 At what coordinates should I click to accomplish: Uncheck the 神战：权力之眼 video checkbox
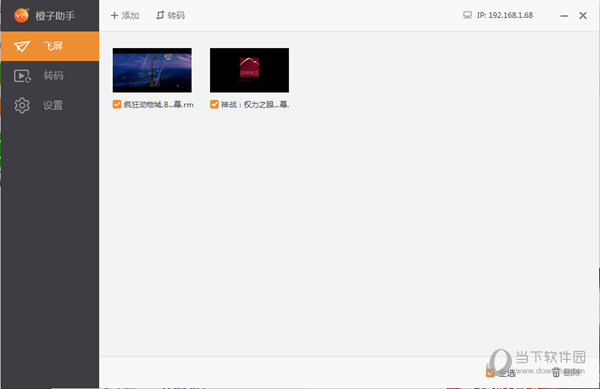coord(214,104)
